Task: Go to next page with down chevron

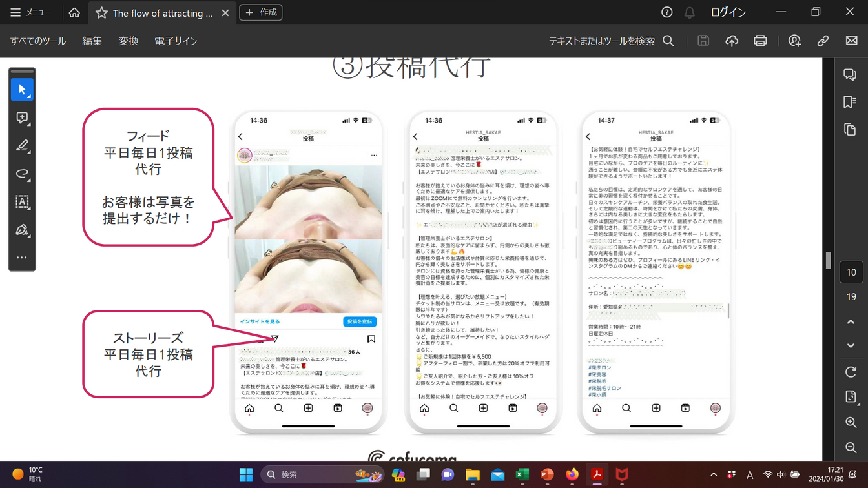Action: [851, 346]
